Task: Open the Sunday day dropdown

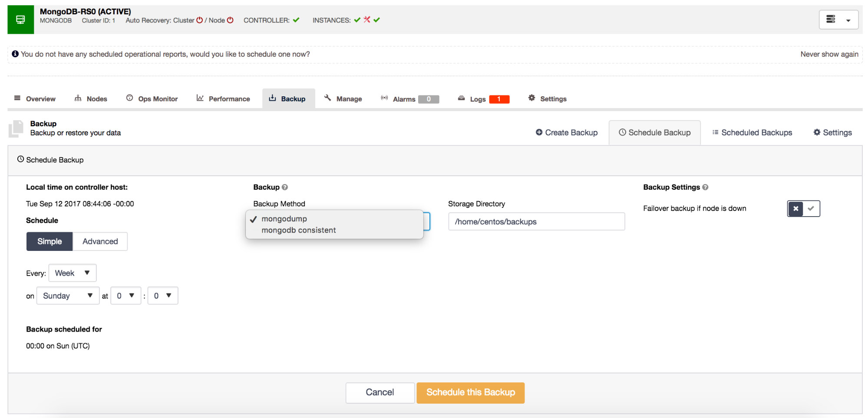Action: click(x=68, y=296)
